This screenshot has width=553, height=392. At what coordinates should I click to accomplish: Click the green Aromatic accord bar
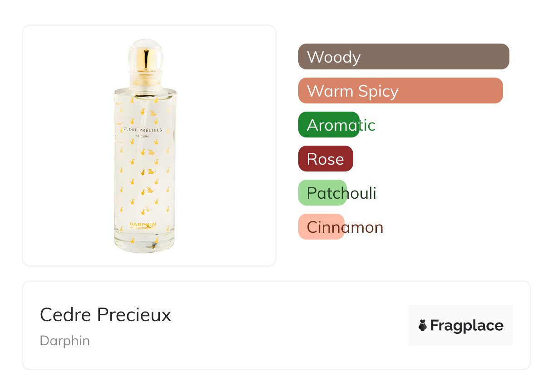tap(329, 125)
